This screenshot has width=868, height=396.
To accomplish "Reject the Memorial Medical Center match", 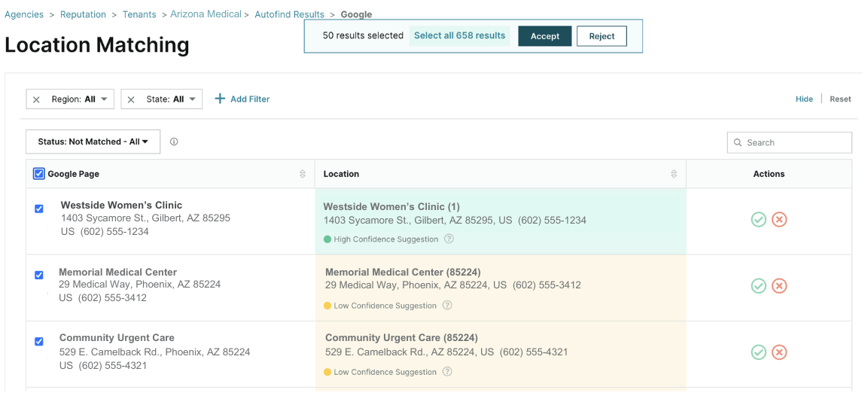I will pos(779,286).
